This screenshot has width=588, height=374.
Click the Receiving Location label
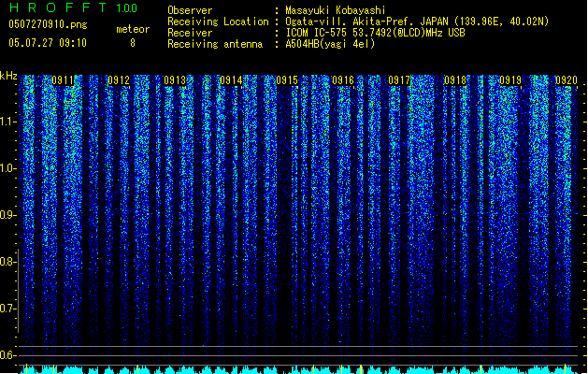[x=218, y=22]
